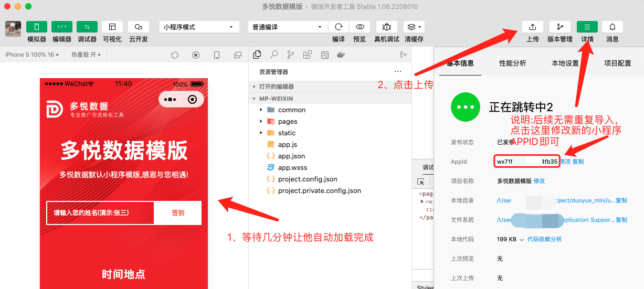Open the file explorer icon in the editor sidebar

pyautogui.click(x=257, y=55)
